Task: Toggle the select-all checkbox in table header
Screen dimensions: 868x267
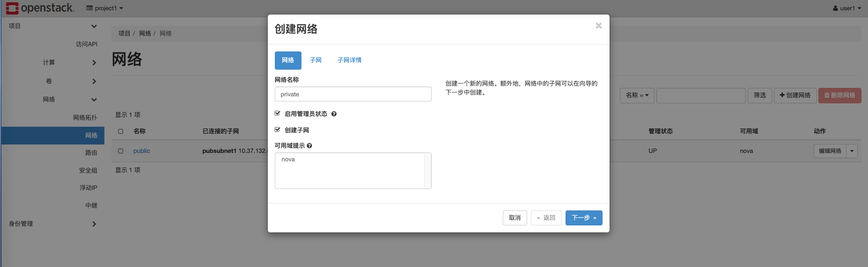Action: pos(121,131)
